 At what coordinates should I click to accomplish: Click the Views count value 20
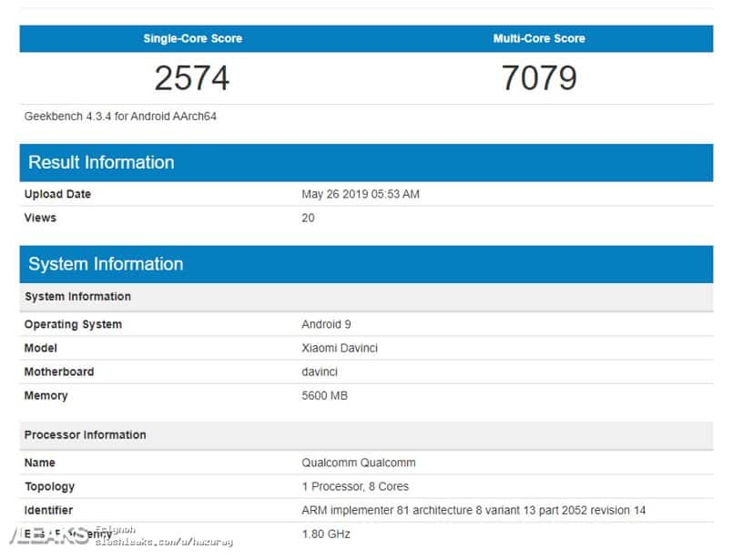tap(308, 218)
